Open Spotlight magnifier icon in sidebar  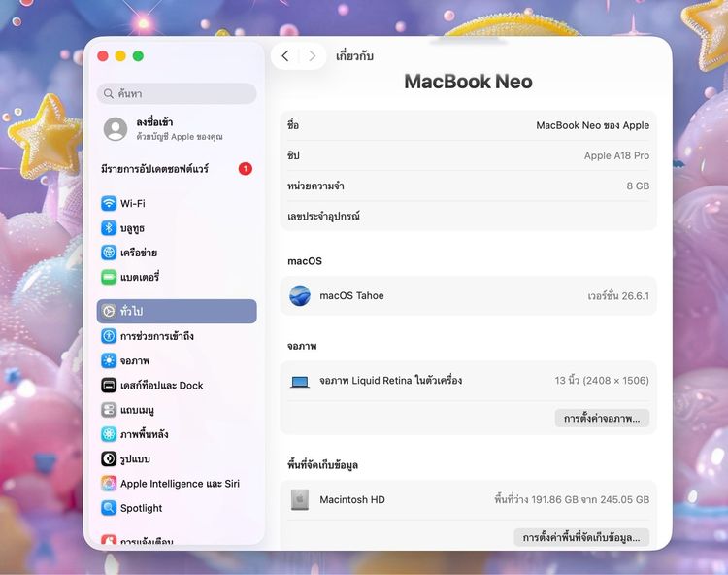pos(109,508)
